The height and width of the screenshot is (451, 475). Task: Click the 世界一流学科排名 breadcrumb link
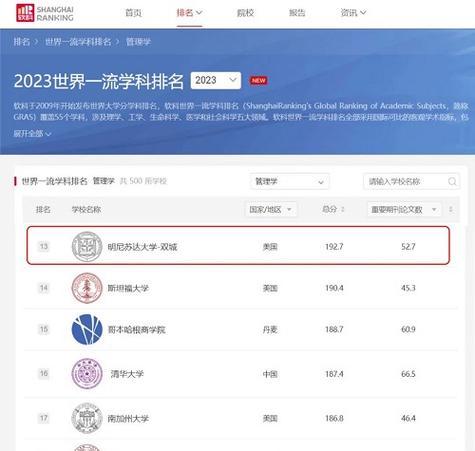click(78, 42)
